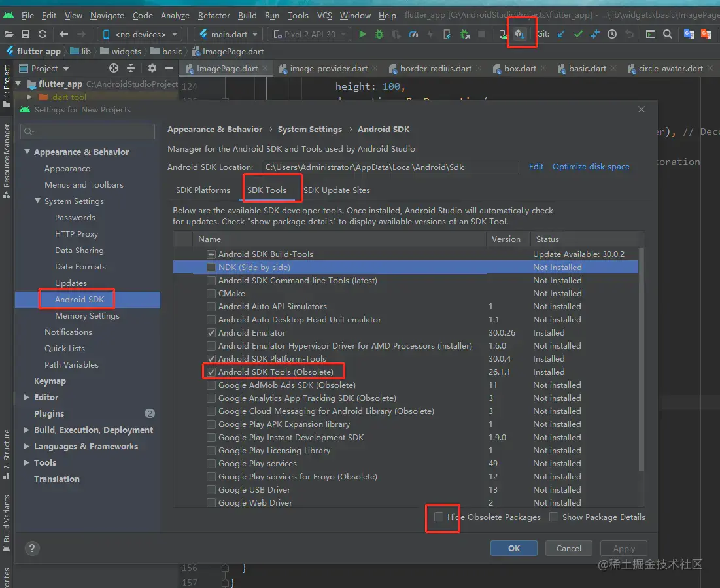Viewport: 720px width, 588px height.
Task: Open the Refactor menu
Action: tap(214, 16)
